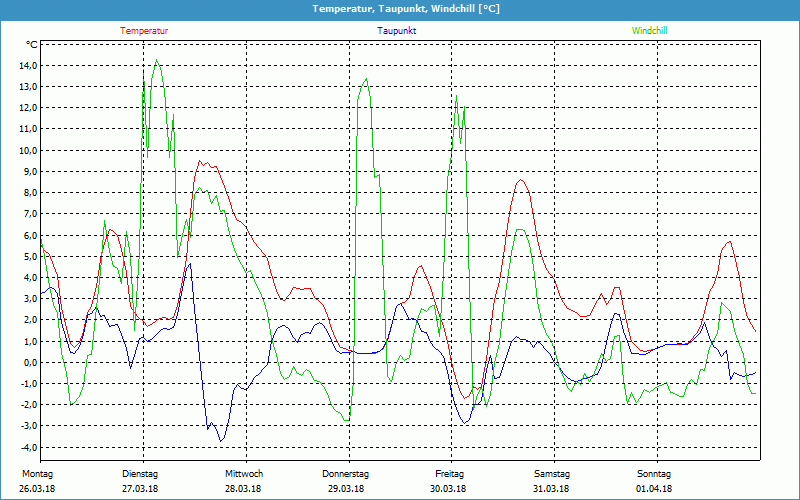800x500 pixels.
Task: Click the green Windchill legend label
Action: [649, 31]
